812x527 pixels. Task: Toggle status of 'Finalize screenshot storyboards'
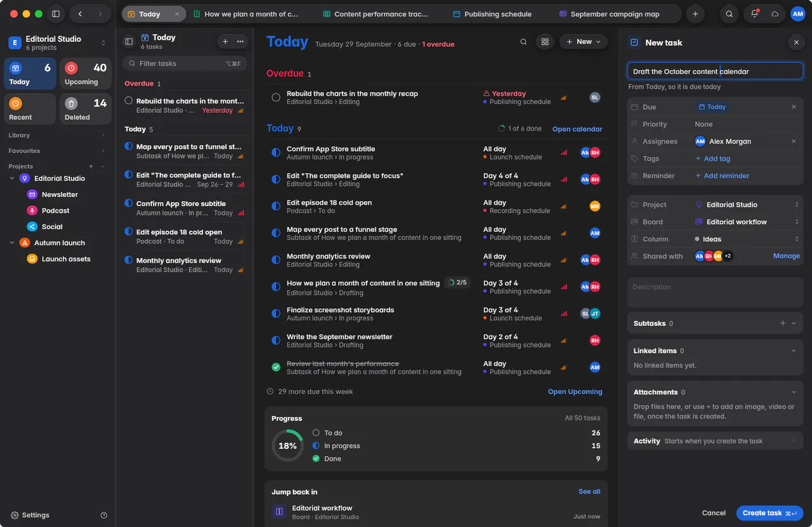pos(276,314)
